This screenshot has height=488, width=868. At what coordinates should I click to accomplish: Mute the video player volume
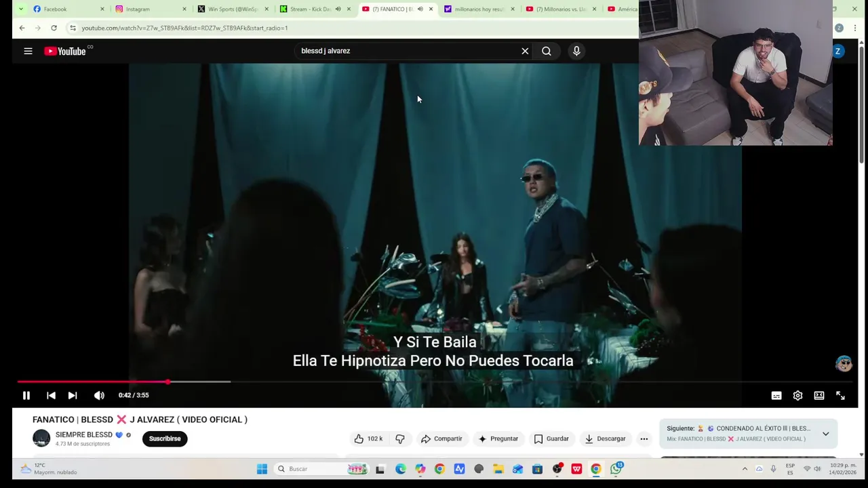(99, 395)
